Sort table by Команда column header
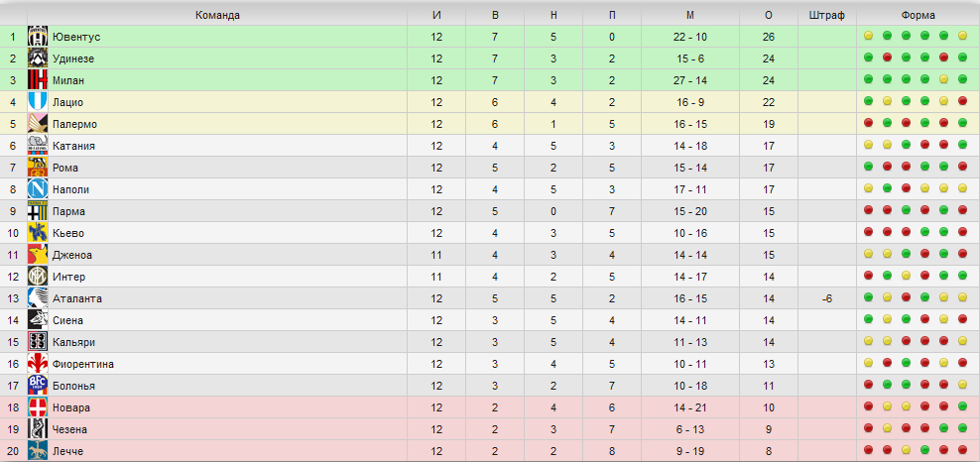The image size is (980, 462). click(217, 16)
